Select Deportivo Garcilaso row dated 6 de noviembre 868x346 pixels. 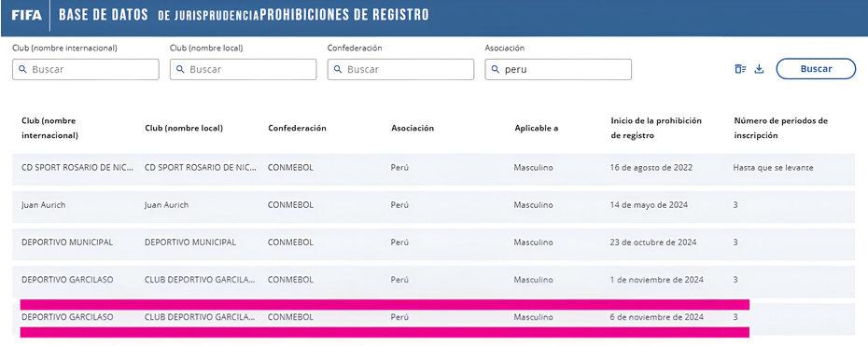tap(433, 317)
